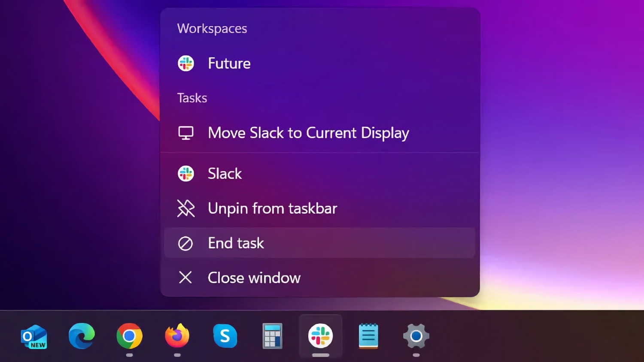Launch the Calculator app
644x362 pixels.
273,337
